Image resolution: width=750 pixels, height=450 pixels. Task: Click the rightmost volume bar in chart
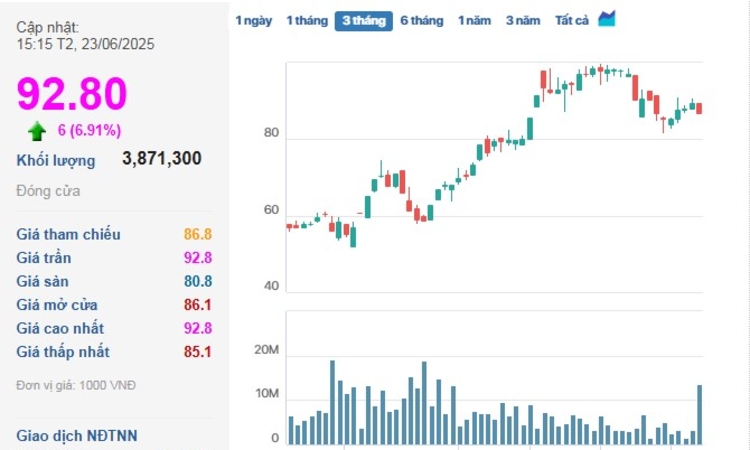[699, 414]
